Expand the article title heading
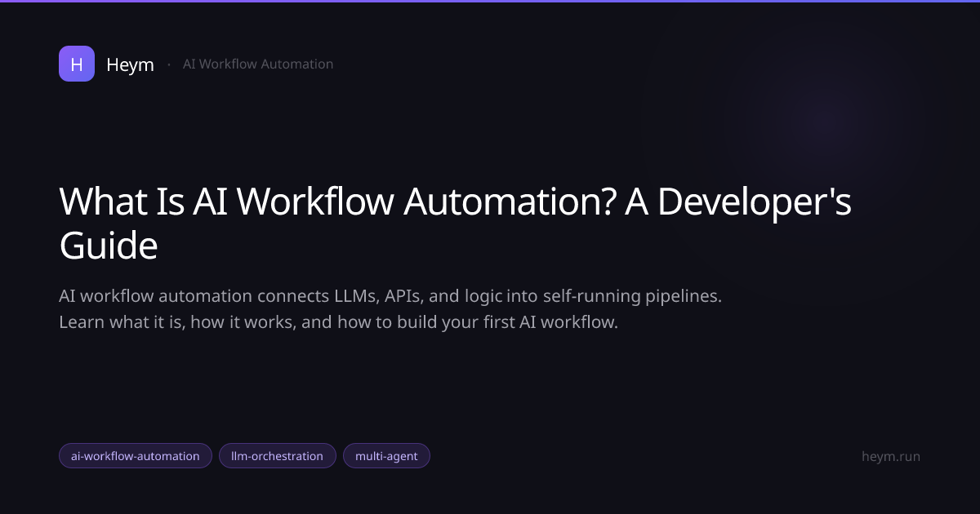Viewport: 980px width, 514px height. click(x=455, y=223)
